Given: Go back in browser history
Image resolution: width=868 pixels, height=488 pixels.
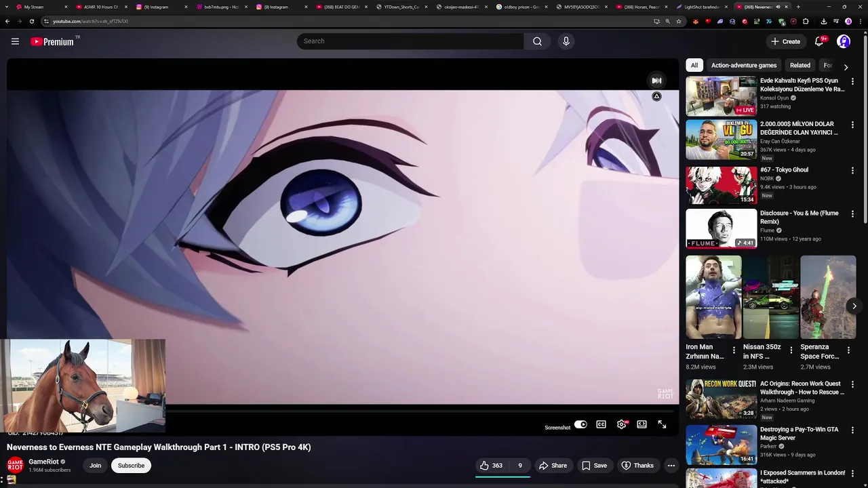Looking at the screenshot, I should [7, 21].
